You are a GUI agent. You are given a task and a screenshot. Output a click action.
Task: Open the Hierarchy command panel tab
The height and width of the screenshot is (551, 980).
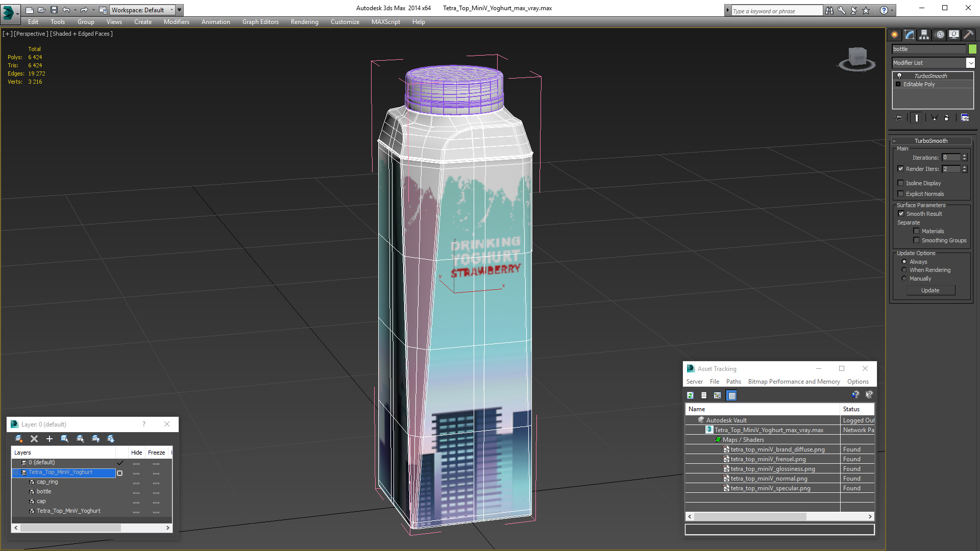[x=924, y=35]
